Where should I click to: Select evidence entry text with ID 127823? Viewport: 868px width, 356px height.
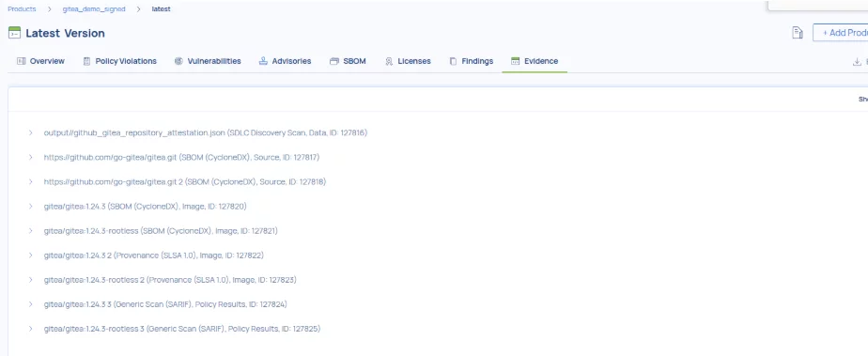[170, 280]
